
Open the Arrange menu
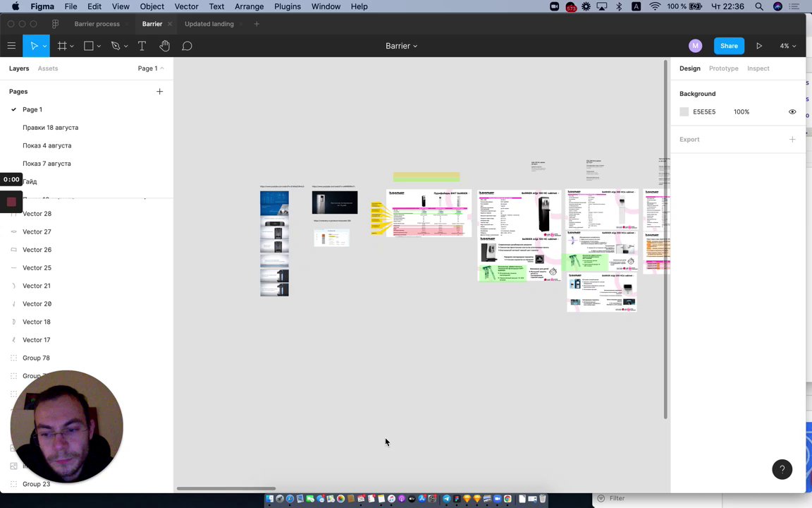249,6
